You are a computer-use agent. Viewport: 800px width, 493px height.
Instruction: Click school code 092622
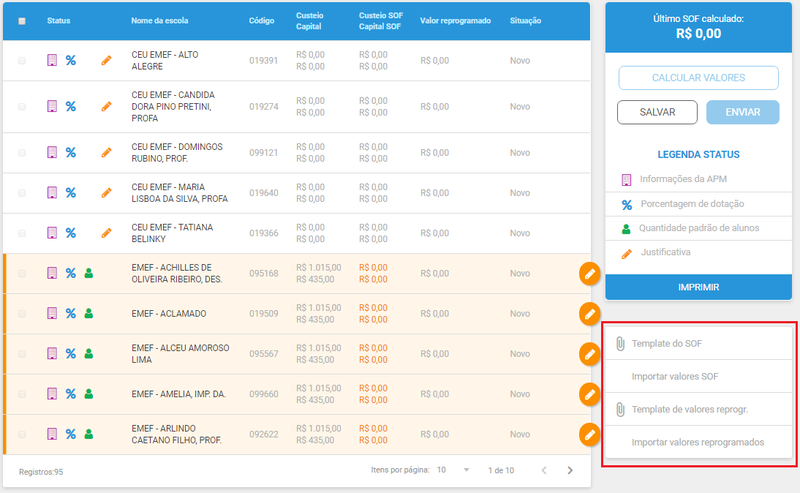(264, 434)
